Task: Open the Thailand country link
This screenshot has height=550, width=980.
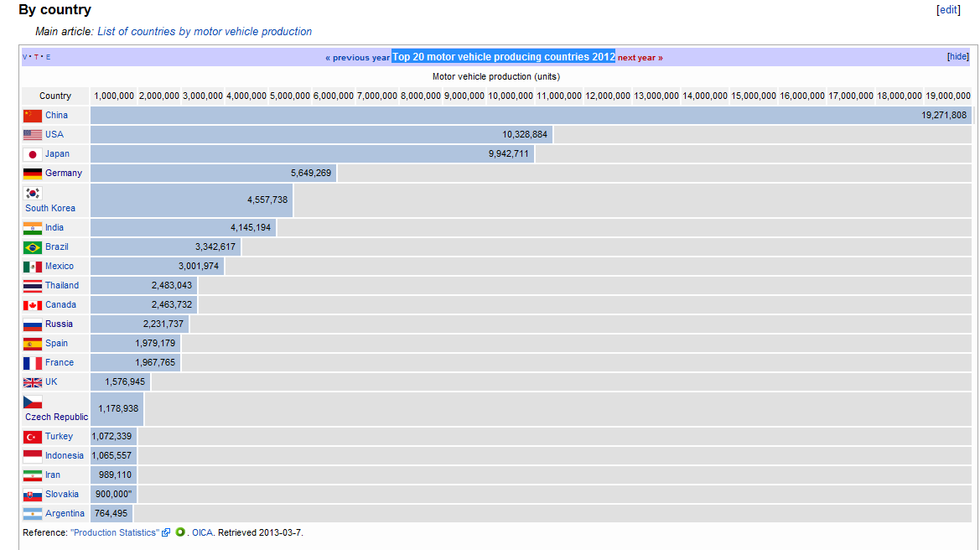Action: 62,286
